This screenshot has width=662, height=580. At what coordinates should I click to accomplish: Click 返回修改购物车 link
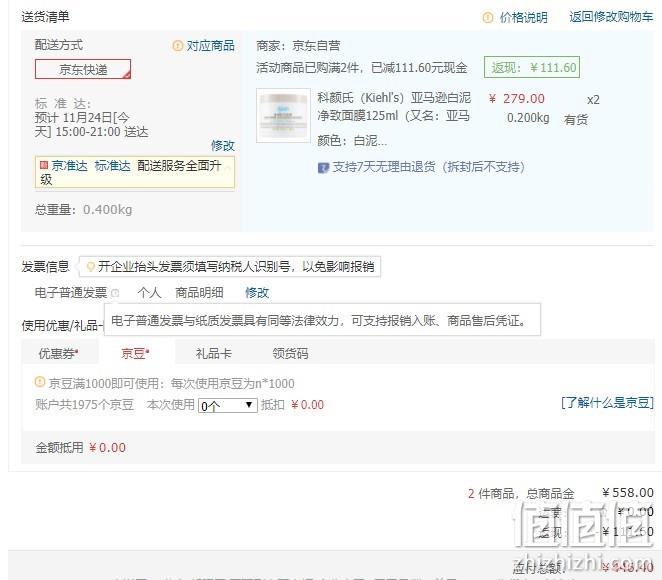click(611, 17)
